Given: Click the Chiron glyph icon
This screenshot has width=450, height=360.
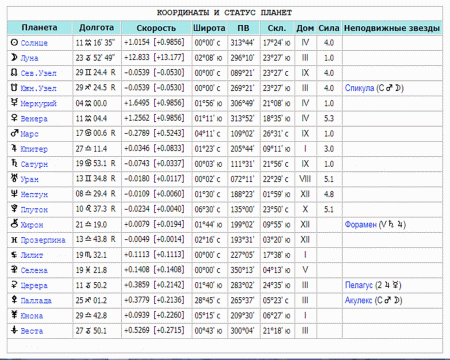Looking at the screenshot, I should 14,224.
